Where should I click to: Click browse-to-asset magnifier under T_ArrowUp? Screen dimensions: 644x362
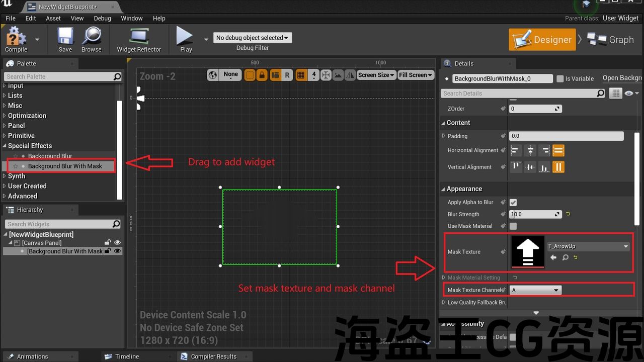565,257
